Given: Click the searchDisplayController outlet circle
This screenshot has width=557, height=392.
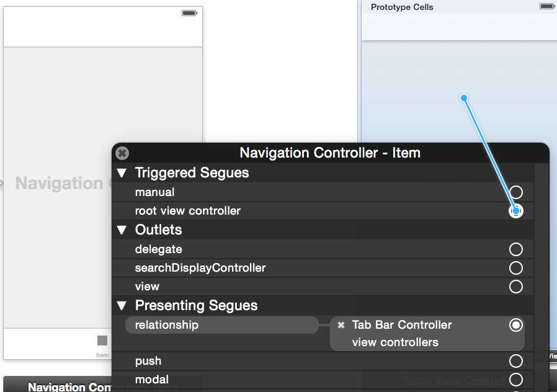Looking at the screenshot, I should 515,268.
